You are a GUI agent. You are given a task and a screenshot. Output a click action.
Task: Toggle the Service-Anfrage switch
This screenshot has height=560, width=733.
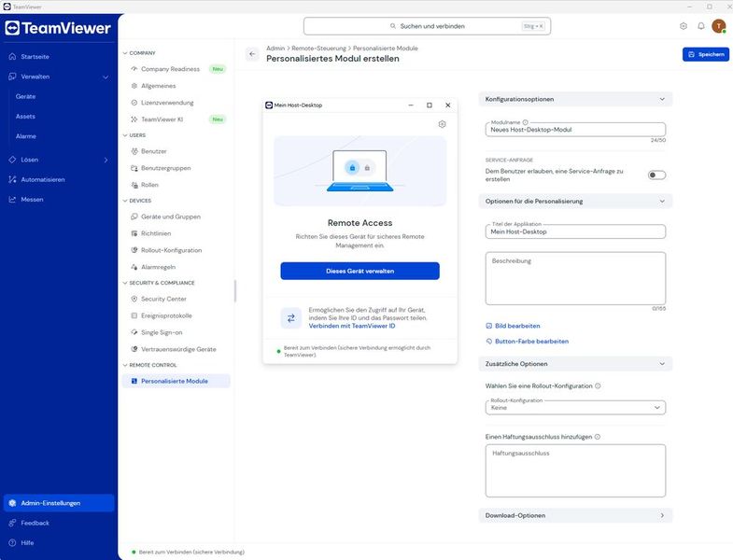[656, 175]
